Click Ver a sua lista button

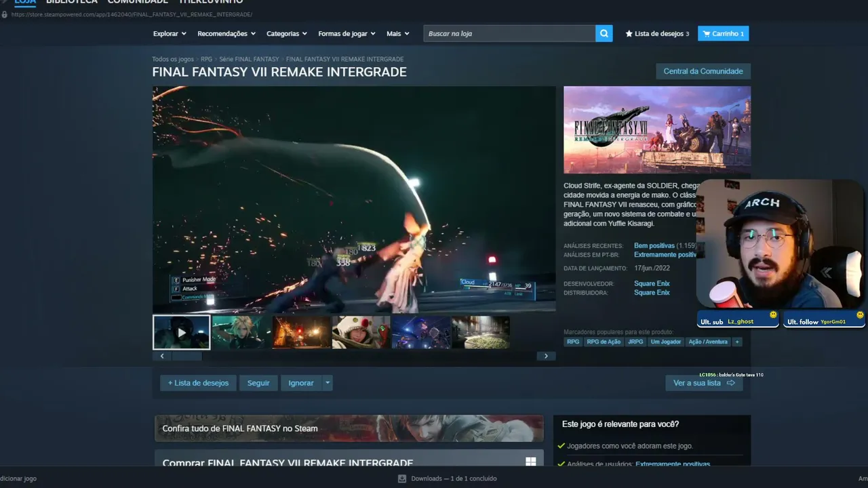coord(704,383)
